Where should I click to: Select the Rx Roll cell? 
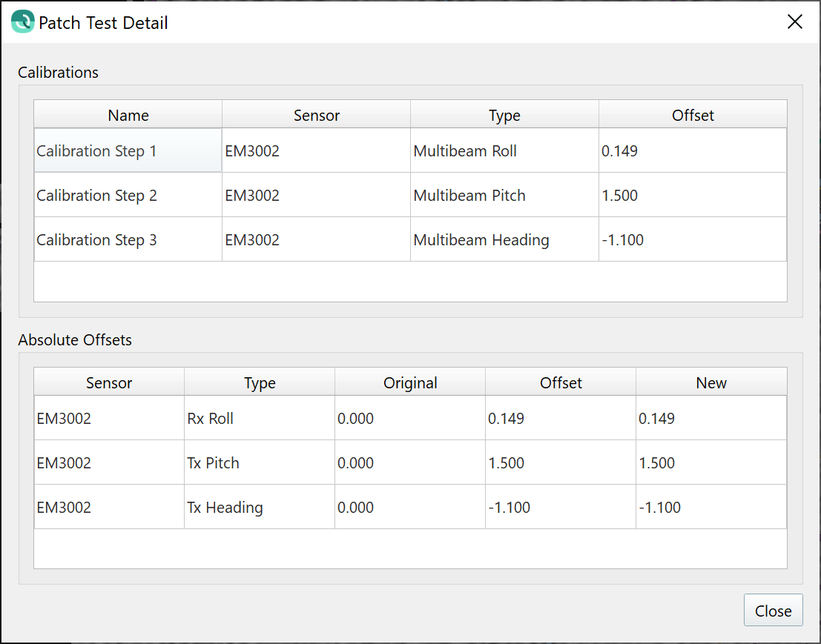[211, 419]
